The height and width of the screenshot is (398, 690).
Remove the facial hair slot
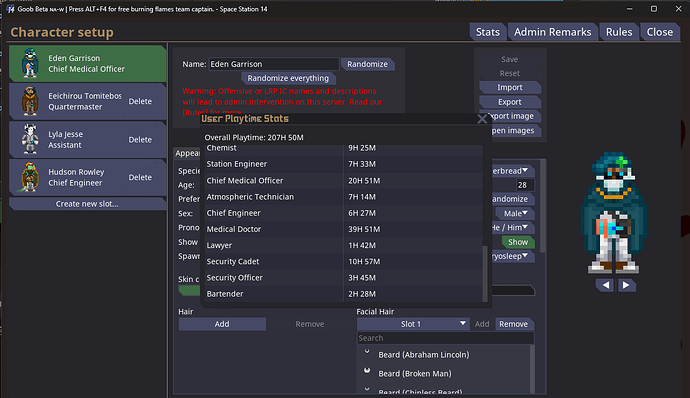click(x=514, y=324)
